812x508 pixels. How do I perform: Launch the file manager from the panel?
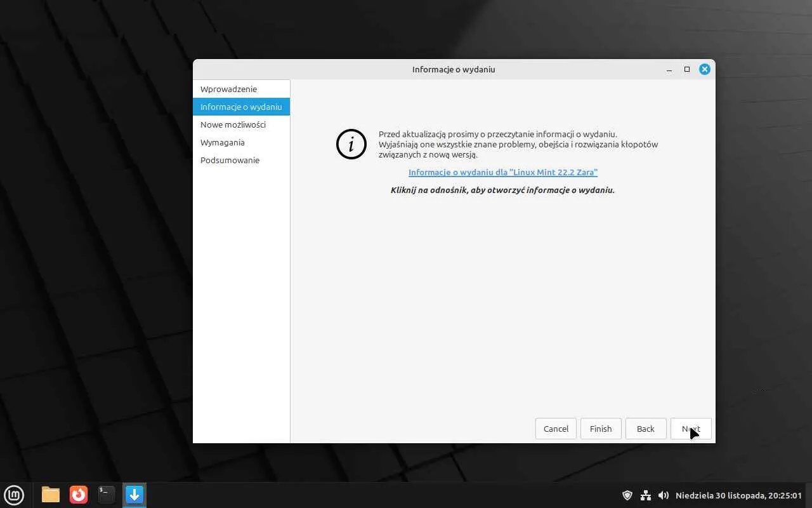pyautogui.click(x=51, y=495)
